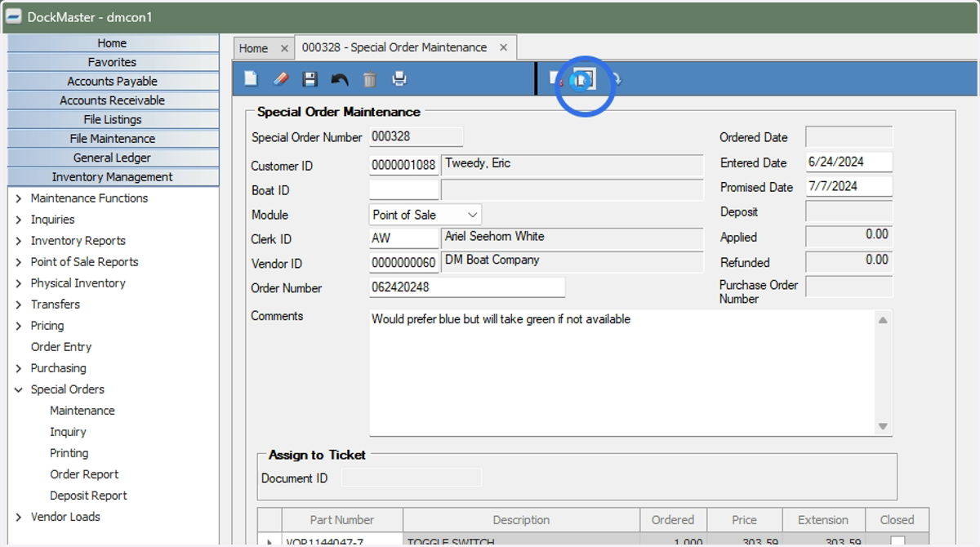Click the Customer ID field 0000001088
This screenshot has width=980, height=547.
coord(404,166)
